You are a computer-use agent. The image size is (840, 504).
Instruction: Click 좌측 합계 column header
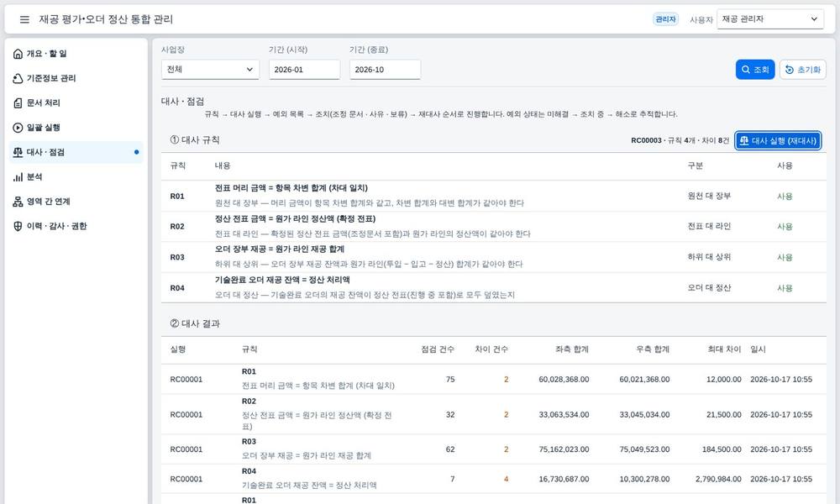point(572,349)
